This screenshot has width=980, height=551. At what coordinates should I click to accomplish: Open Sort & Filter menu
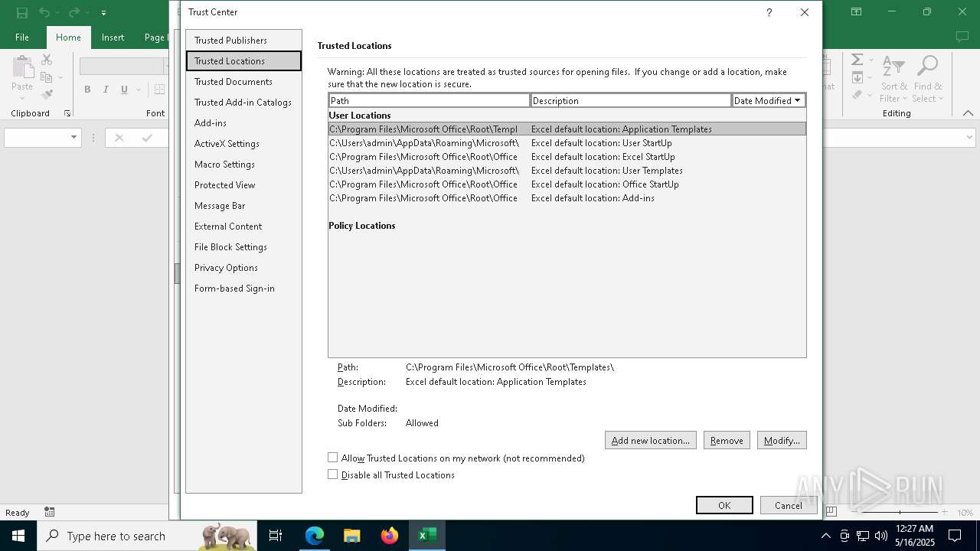pyautogui.click(x=893, y=79)
